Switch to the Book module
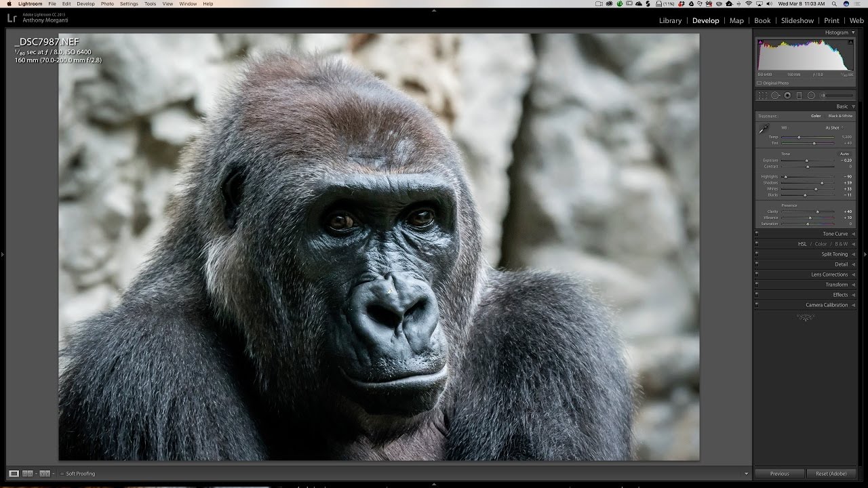Viewport: 868px width, 488px height. (x=762, y=20)
